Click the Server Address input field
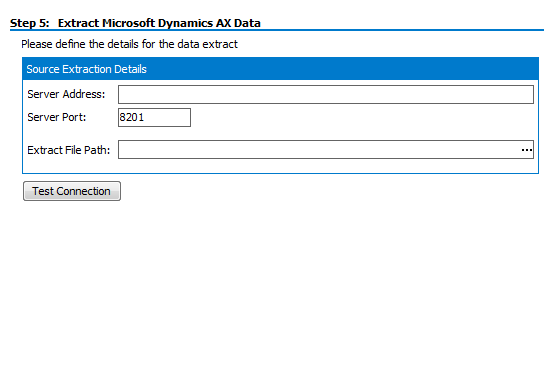 (325, 94)
